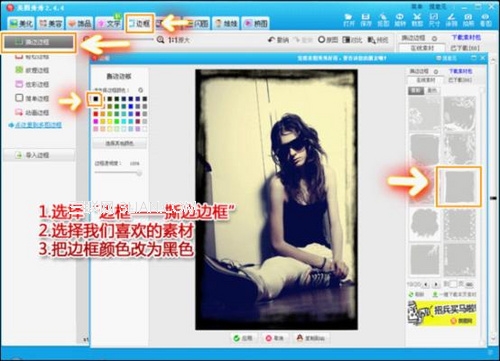Pick the magenta color swatch
The image size is (500, 361).
coord(96,121)
